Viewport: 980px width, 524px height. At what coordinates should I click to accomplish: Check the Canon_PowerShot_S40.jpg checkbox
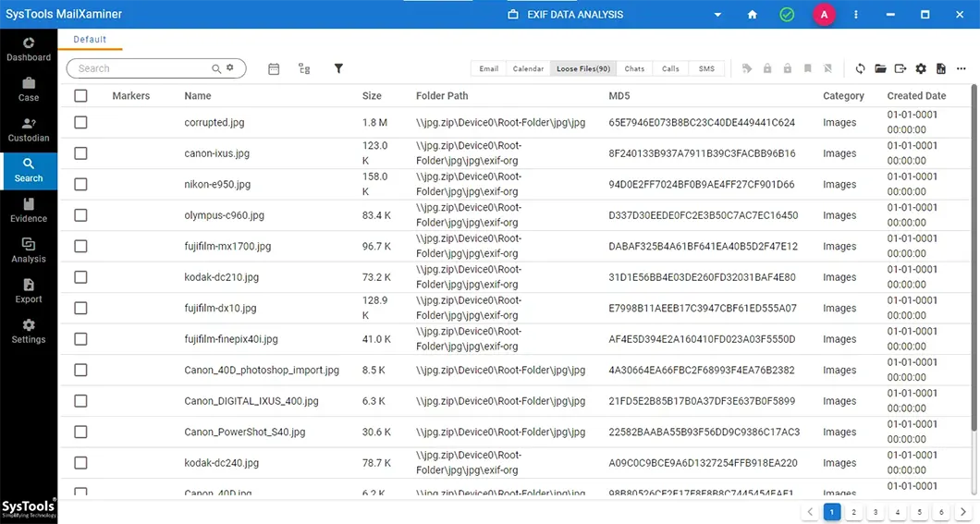coord(80,432)
